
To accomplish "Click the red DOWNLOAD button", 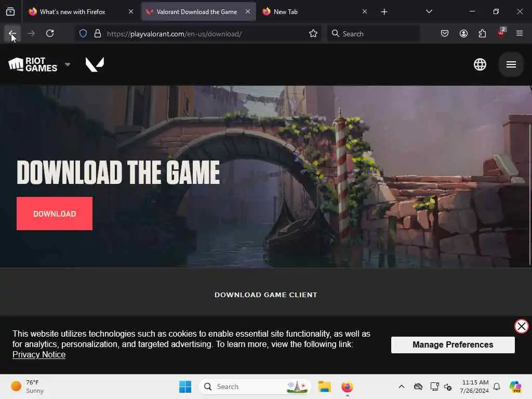I will [54, 214].
